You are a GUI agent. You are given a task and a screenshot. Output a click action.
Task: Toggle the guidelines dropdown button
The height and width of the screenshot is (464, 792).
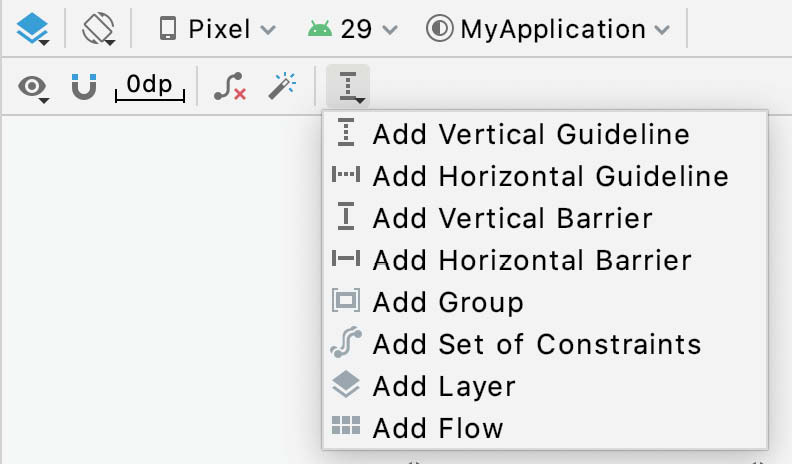tap(348, 86)
